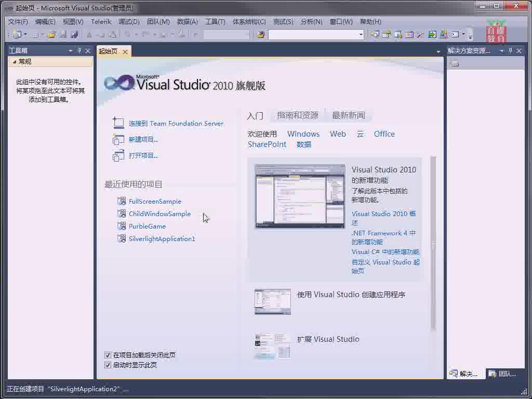
Task: Click the Find in Files toolbar icon
Action: 261,34
